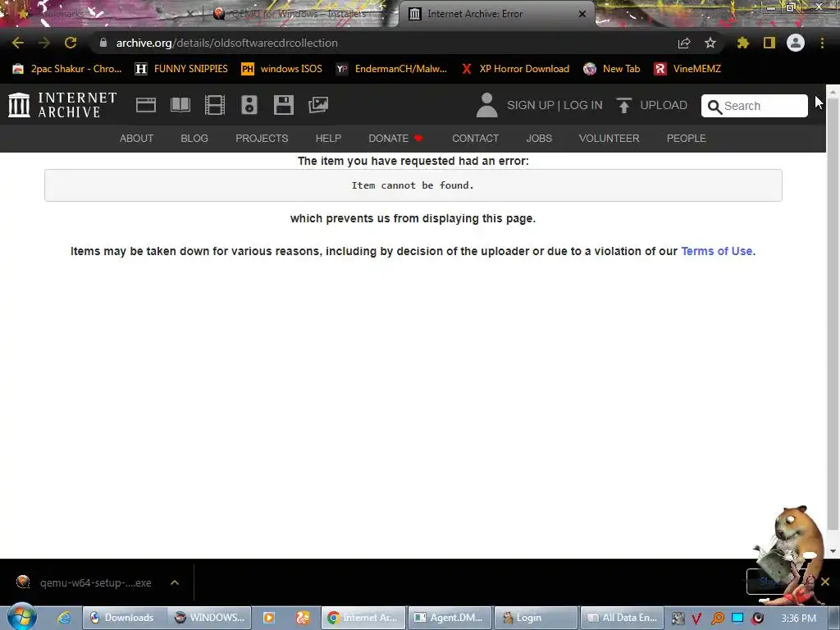840x630 pixels.
Task: Click the LOG IN link
Action: click(583, 106)
